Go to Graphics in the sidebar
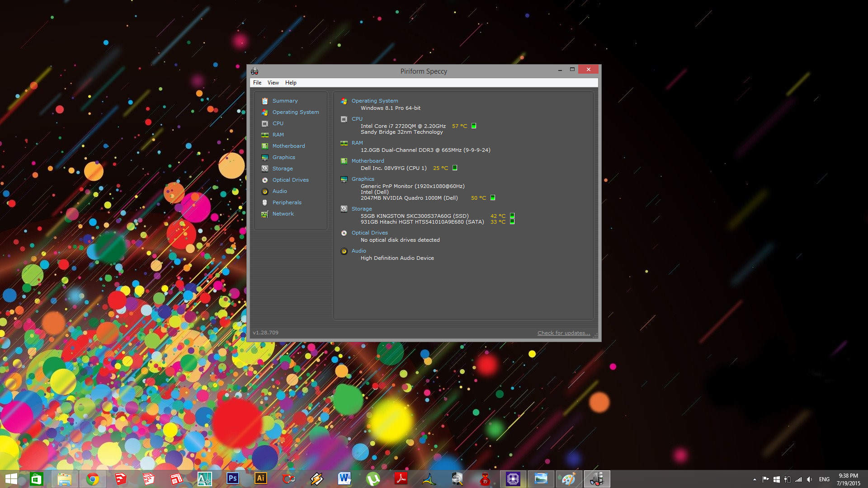The image size is (868, 488). tap(283, 157)
